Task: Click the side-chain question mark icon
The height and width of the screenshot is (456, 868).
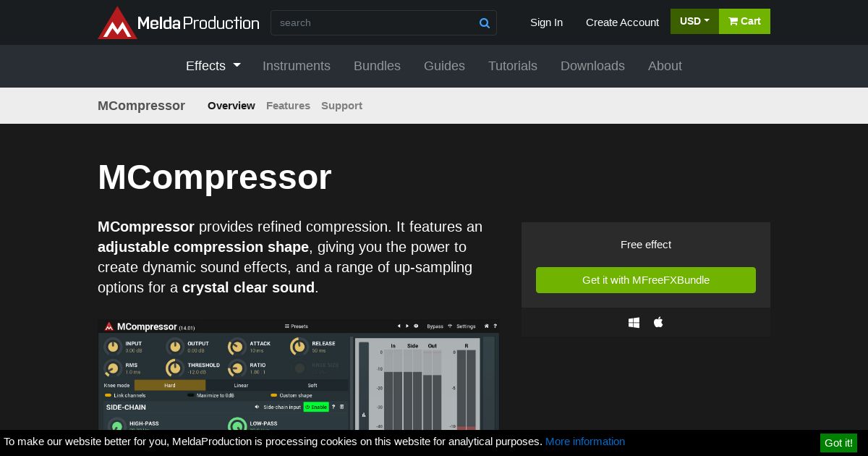Action: pyautogui.click(x=333, y=407)
